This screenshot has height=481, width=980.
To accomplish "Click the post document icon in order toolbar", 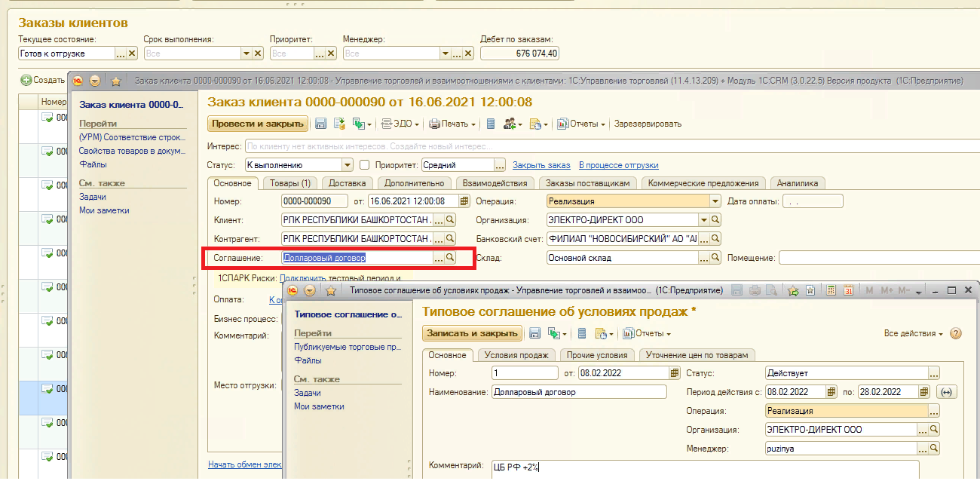I will click(339, 124).
